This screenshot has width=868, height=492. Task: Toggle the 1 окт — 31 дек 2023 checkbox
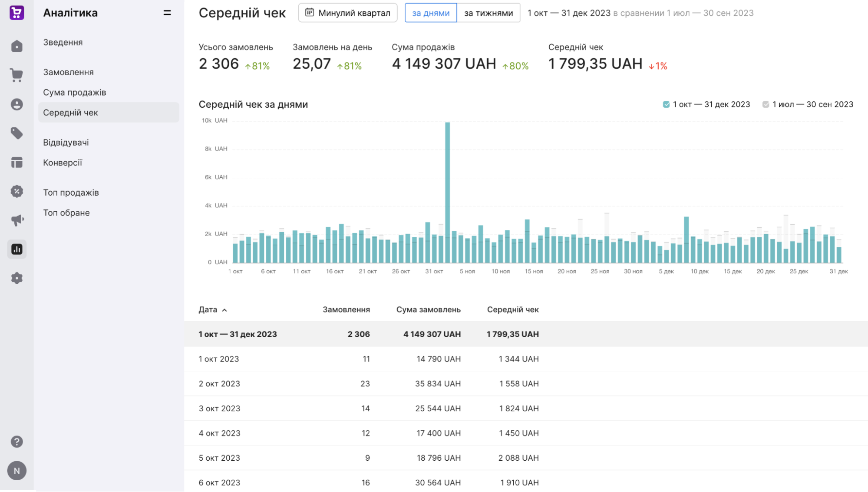(x=666, y=104)
